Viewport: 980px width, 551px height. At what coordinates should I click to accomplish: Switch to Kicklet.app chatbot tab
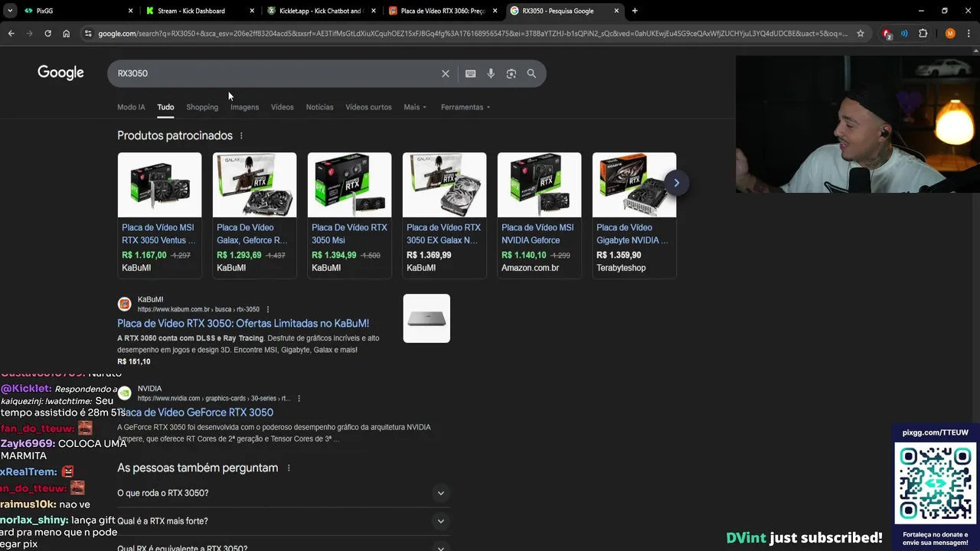click(x=320, y=11)
